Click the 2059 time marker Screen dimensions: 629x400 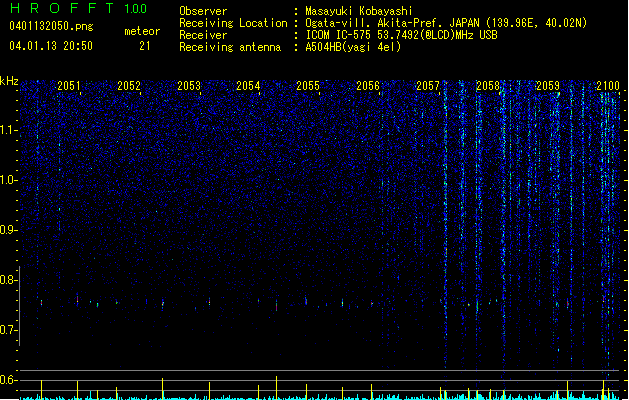coord(548,86)
